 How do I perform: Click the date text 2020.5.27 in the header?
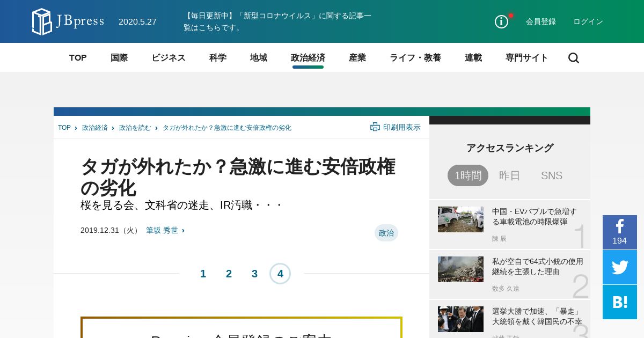pyautogui.click(x=137, y=21)
